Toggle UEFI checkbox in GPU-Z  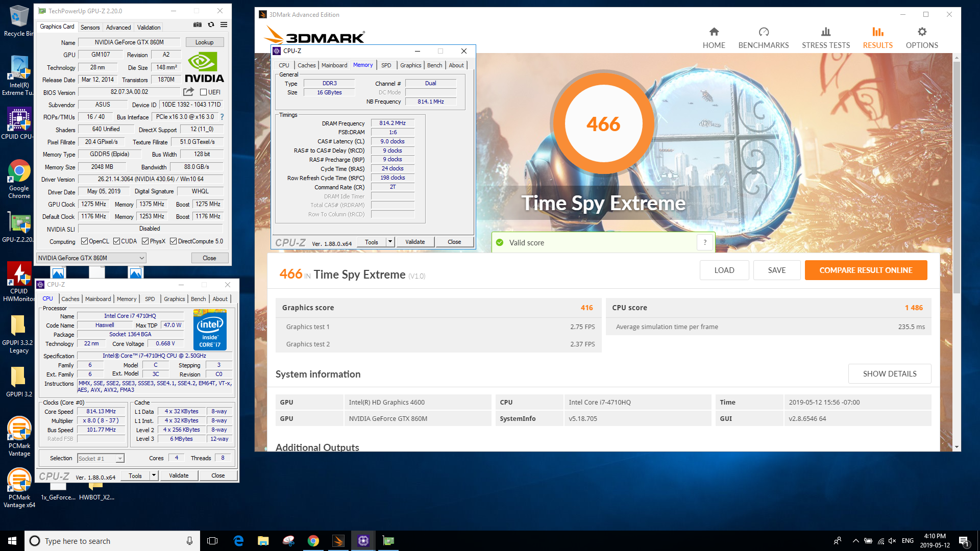tap(204, 92)
